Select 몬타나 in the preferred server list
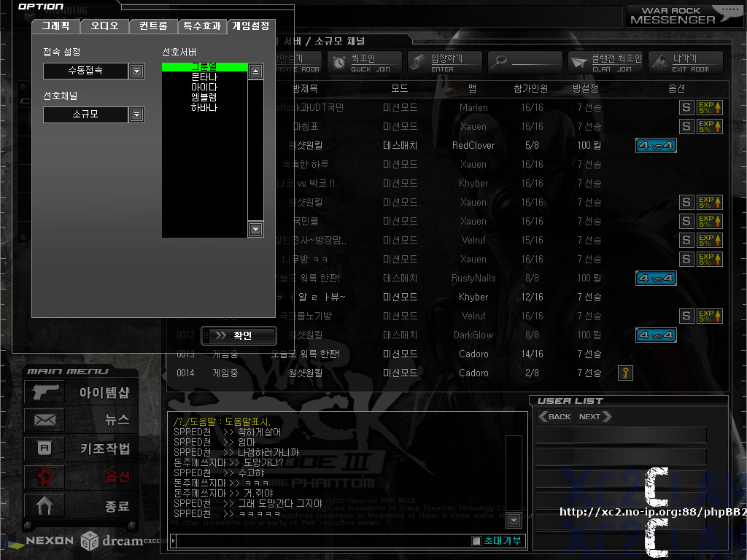 (x=204, y=77)
